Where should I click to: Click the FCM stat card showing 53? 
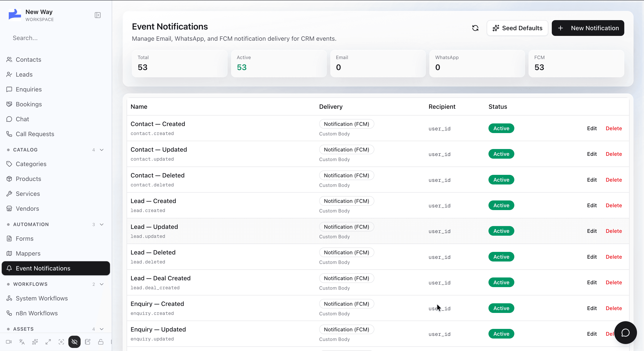[x=576, y=63]
